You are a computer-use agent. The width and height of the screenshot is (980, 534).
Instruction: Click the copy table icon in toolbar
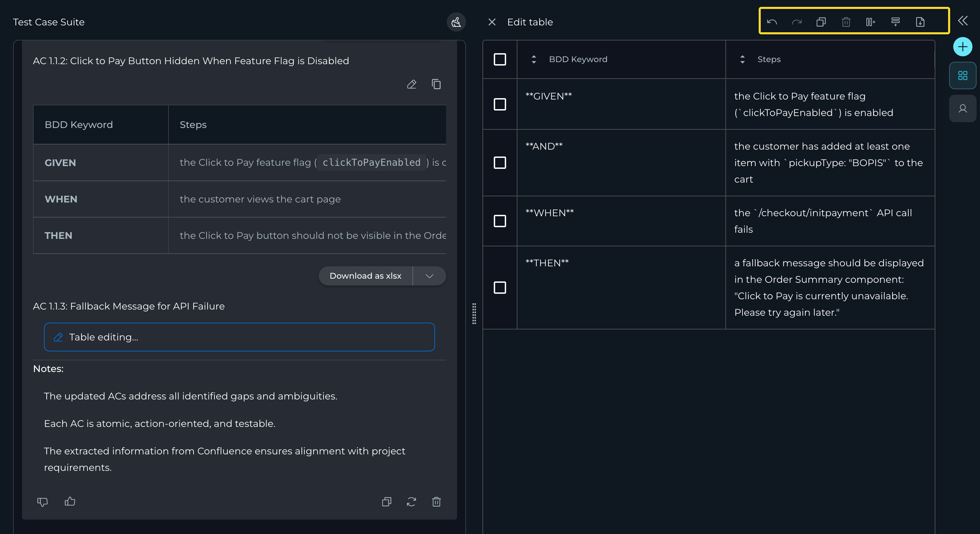[x=821, y=22]
